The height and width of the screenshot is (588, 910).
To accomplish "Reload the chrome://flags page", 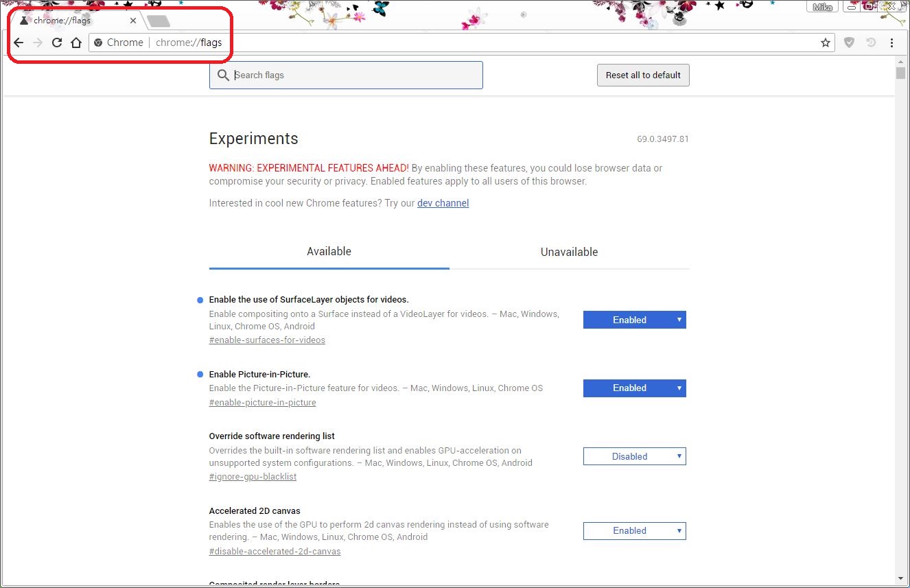I will point(57,43).
